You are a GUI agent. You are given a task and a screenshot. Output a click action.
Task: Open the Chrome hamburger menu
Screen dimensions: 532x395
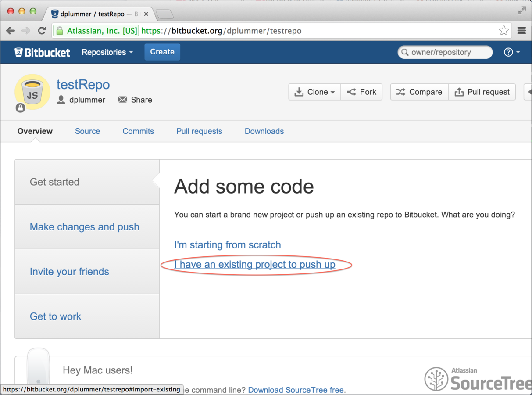pos(521,31)
